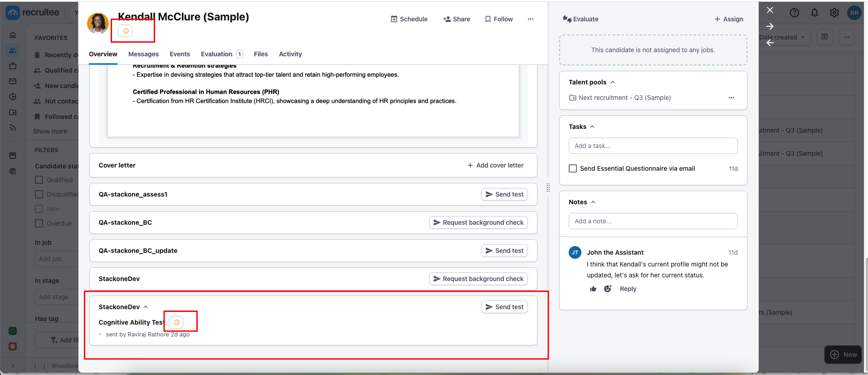Click the New button at bottom right
The image size is (868, 375).
point(844,355)
